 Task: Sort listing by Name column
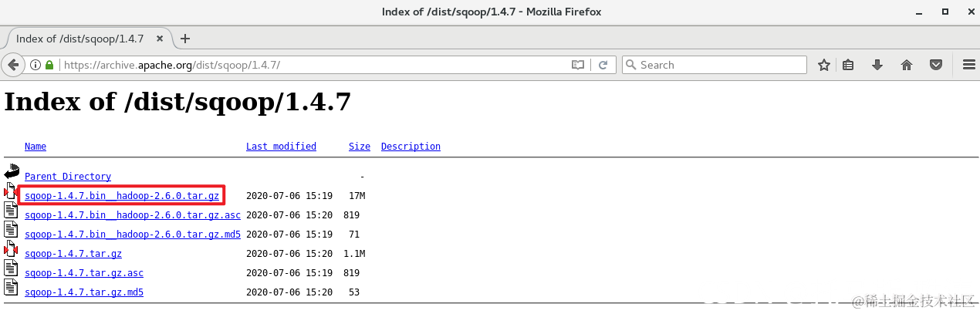(35, 147)
